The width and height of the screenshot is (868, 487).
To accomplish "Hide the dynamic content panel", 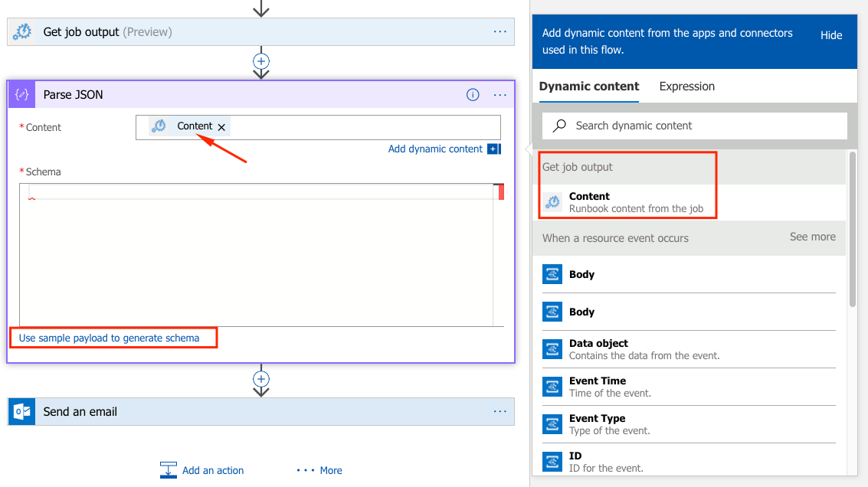I will click(830, 34).
